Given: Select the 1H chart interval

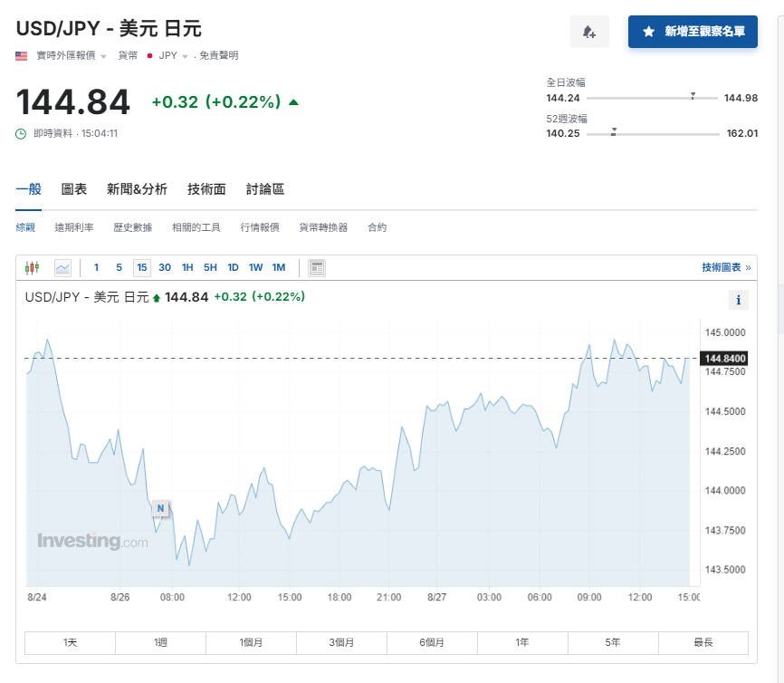Looking at the screenshot, I should click(187, 267).
